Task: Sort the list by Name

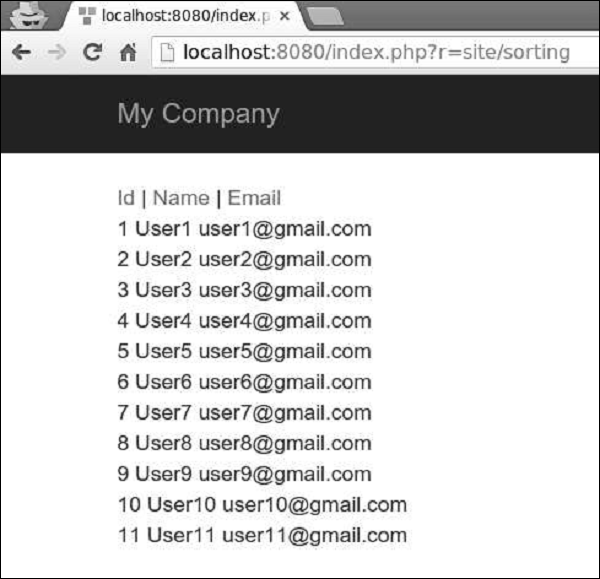Action: point(181,198)
